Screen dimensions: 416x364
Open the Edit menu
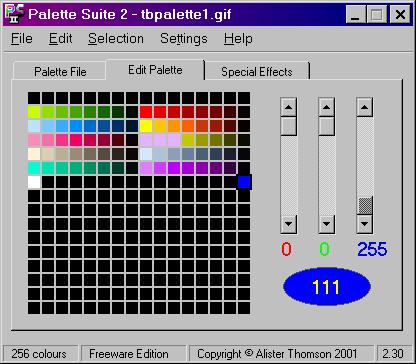click(x=60, y=39)
